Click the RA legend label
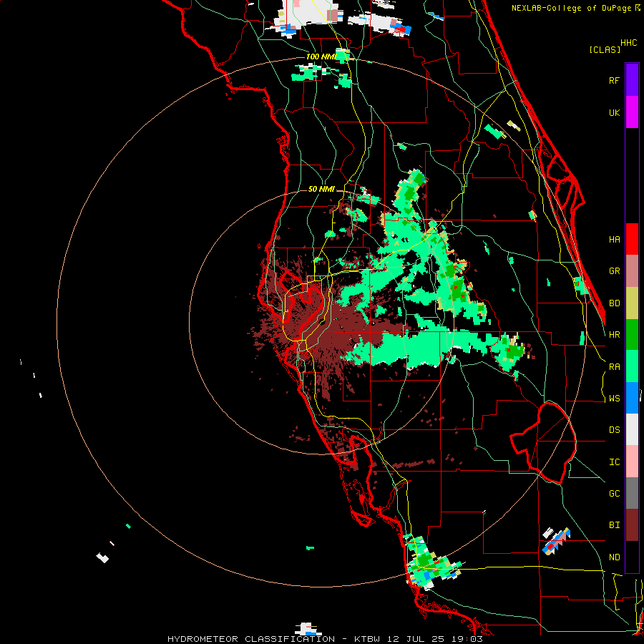This screenshot has height=644, width=644. click(614, 367)
